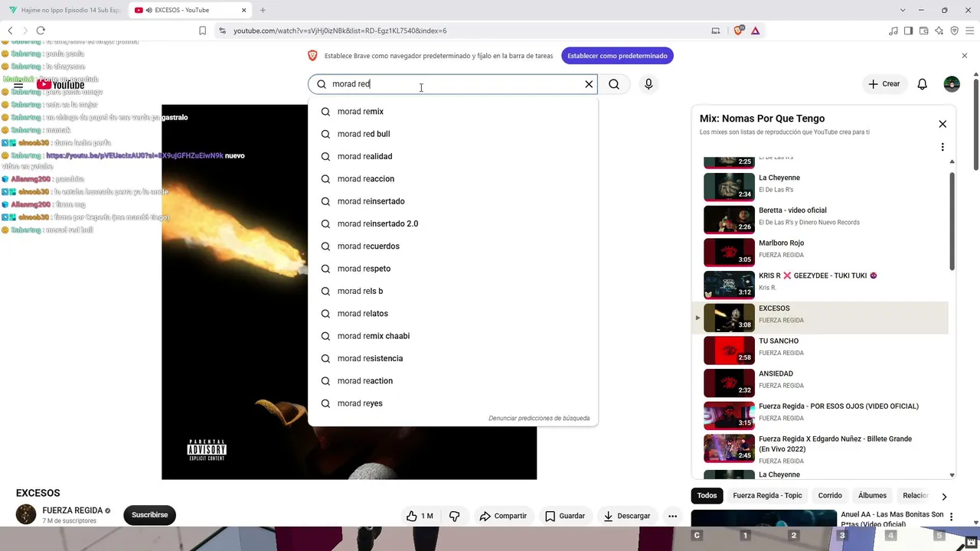The image size is (980, 551).
Task: Open the YouTube hamburger guide menu
Action: coord(18,85)
